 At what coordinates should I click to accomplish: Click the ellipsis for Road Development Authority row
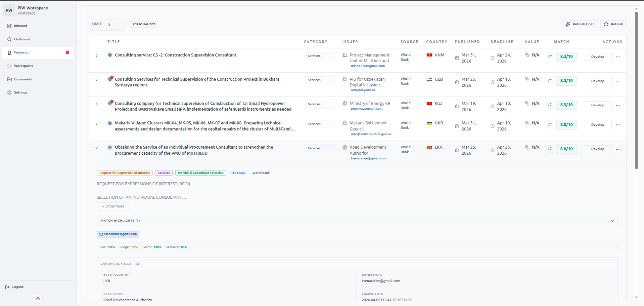pyautogui.click(x=618, y=149)
